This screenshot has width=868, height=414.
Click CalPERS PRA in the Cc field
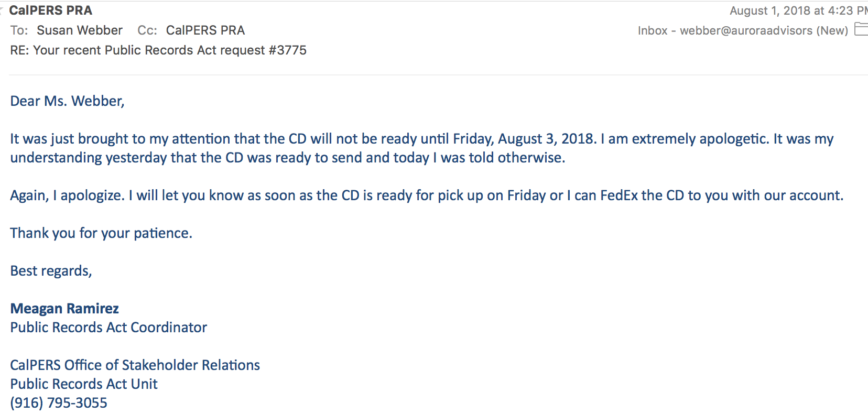(205, 30)
